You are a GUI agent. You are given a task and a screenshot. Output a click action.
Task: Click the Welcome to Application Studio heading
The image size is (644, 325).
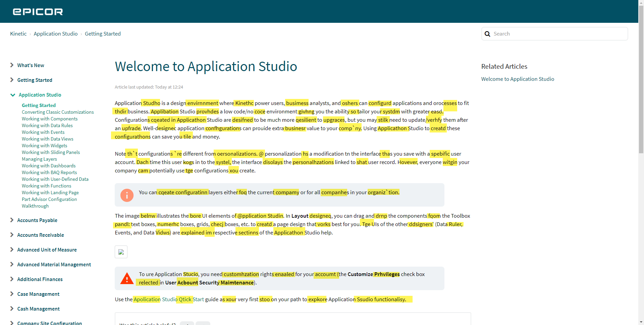click(x=206, y=66)
